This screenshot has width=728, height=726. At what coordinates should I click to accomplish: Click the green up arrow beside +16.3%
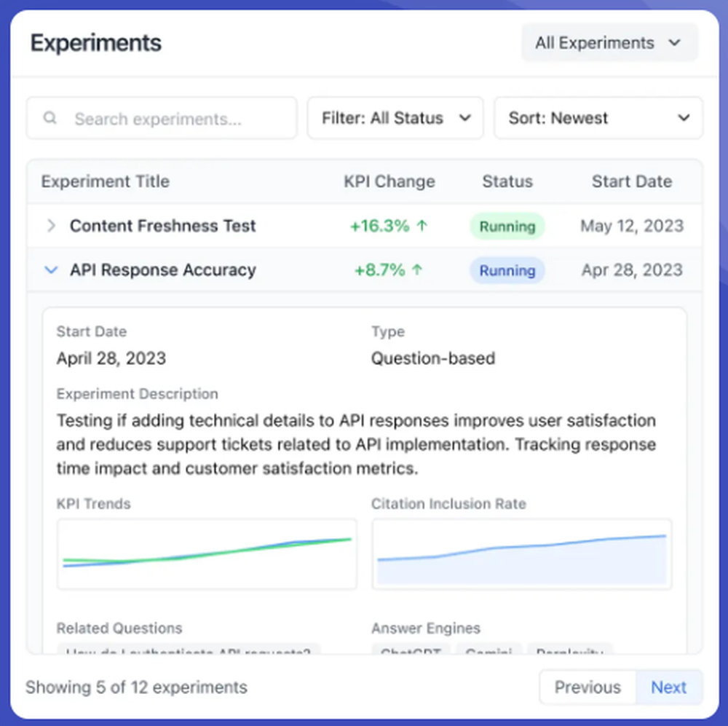point(422,226)
